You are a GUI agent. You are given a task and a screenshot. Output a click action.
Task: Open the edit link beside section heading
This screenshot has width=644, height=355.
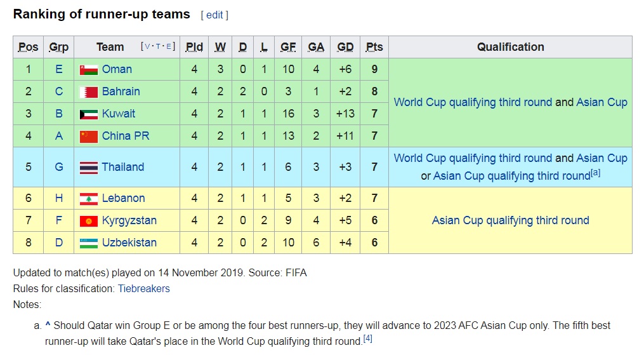(214, 15)
